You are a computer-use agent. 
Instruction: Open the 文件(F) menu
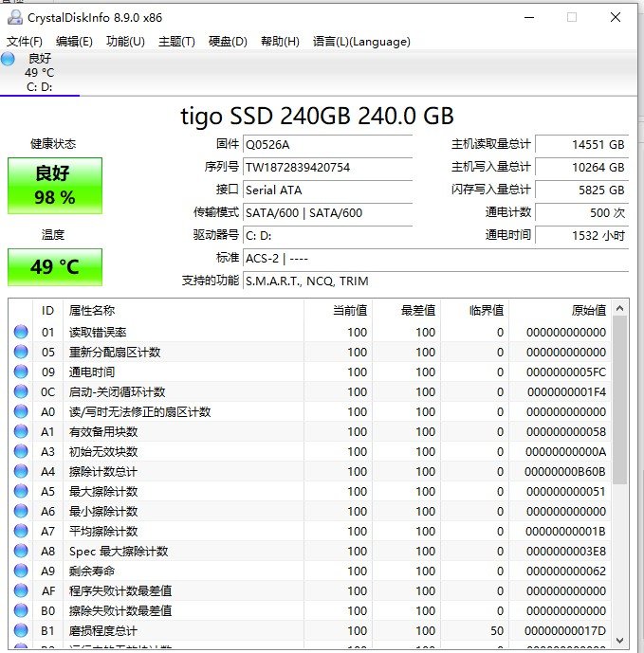point(24,42)
